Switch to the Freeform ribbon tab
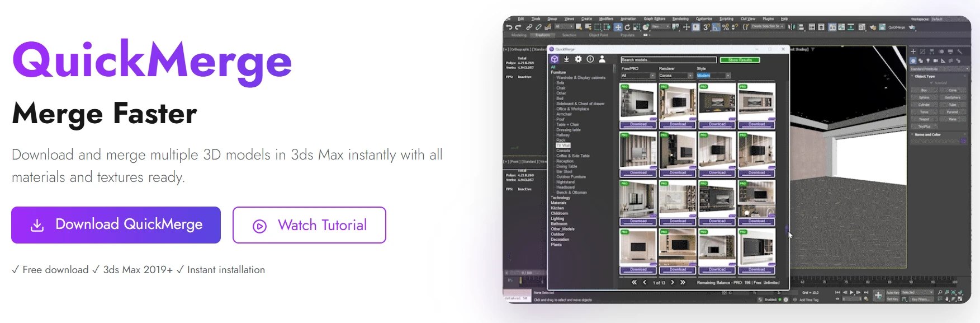The image size is (980, 323). coord(542,35)
